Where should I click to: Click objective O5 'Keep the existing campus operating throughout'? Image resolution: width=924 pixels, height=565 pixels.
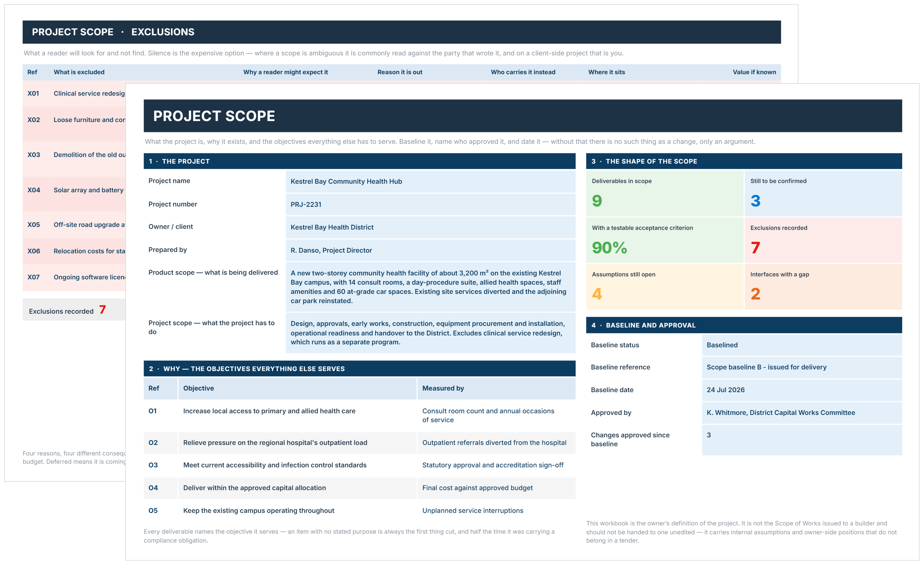point(259,511)
